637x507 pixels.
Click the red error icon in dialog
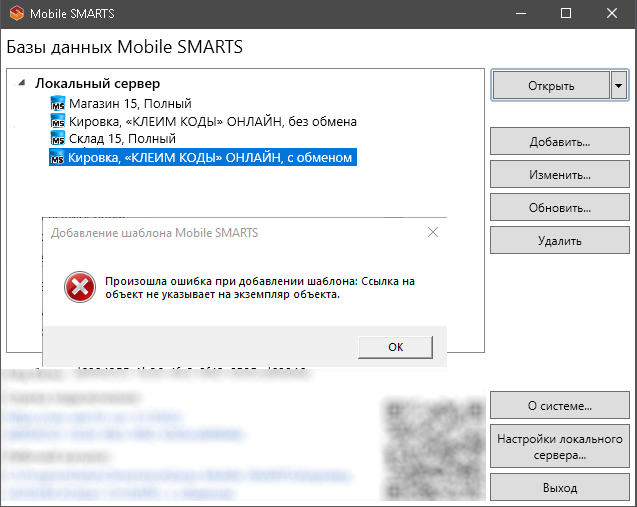(x=80, y=287)
